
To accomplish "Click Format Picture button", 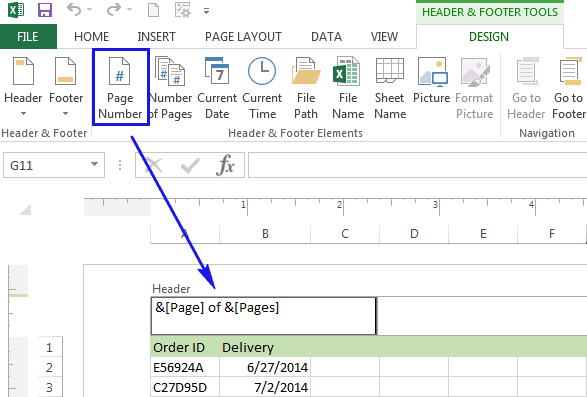I will tap(474, 88).
